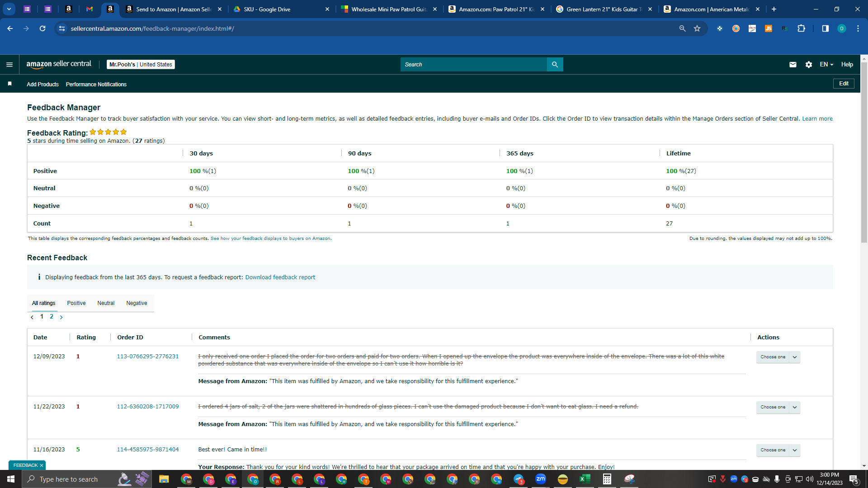
Task: Switch to the Negative tab
Action: pos(137,303)
